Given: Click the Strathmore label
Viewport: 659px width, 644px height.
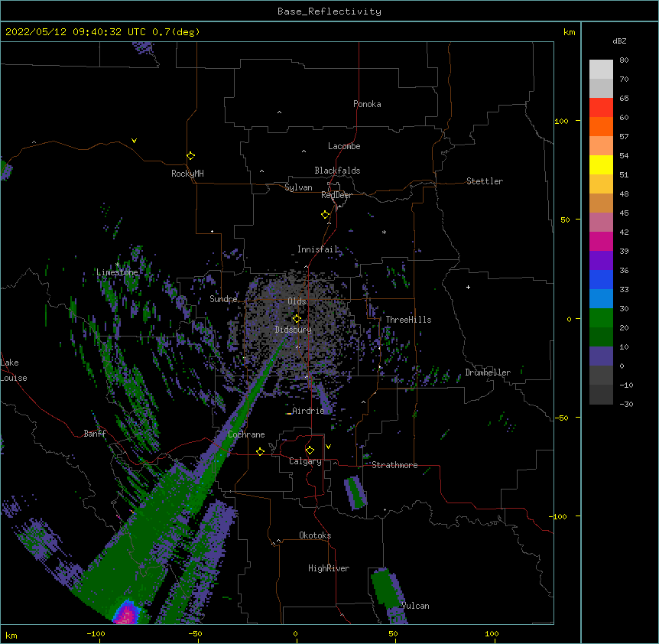Looking at the screenshot, I should [x=394, y=465].
